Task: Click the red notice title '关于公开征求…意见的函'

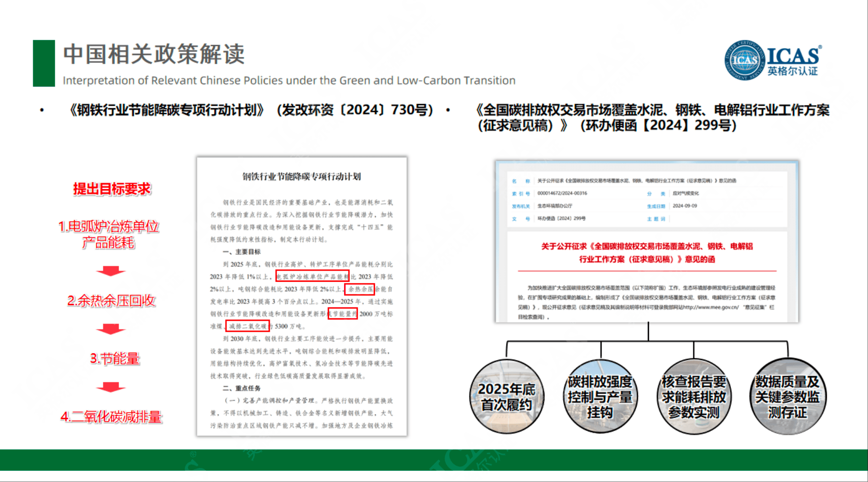Action: coord(647,253)
